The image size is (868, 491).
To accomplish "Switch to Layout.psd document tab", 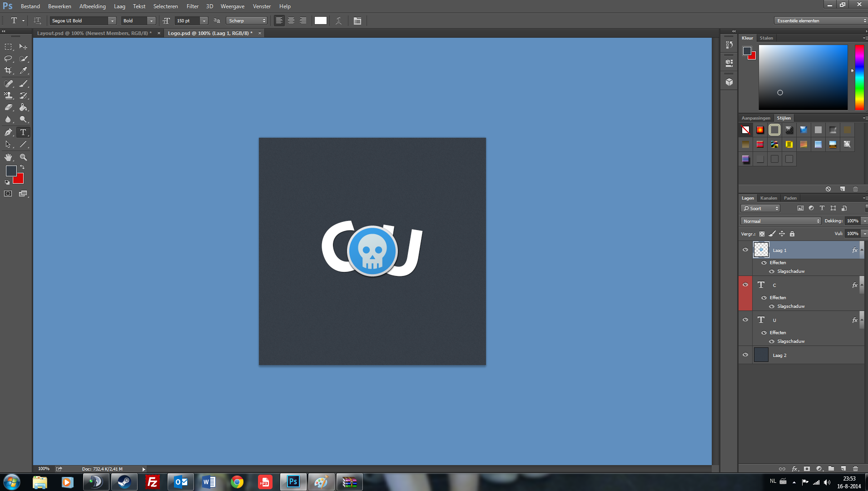I will [94, 33].
